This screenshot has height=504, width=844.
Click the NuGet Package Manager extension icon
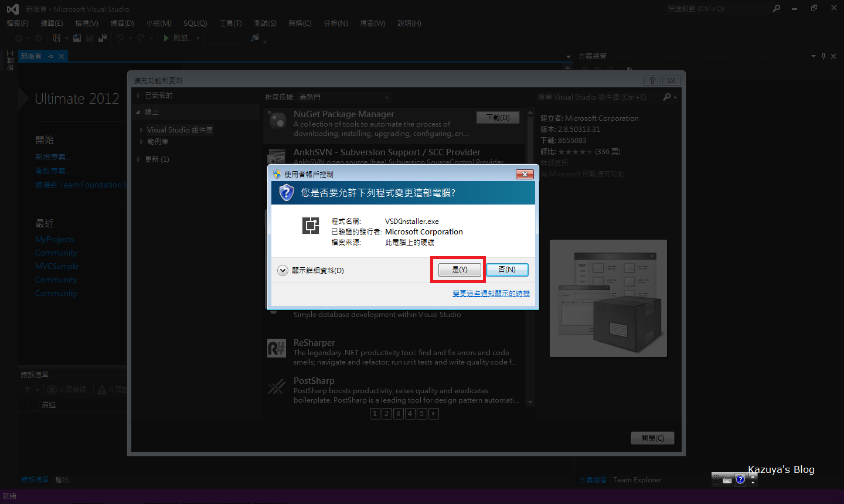[277, 121]
